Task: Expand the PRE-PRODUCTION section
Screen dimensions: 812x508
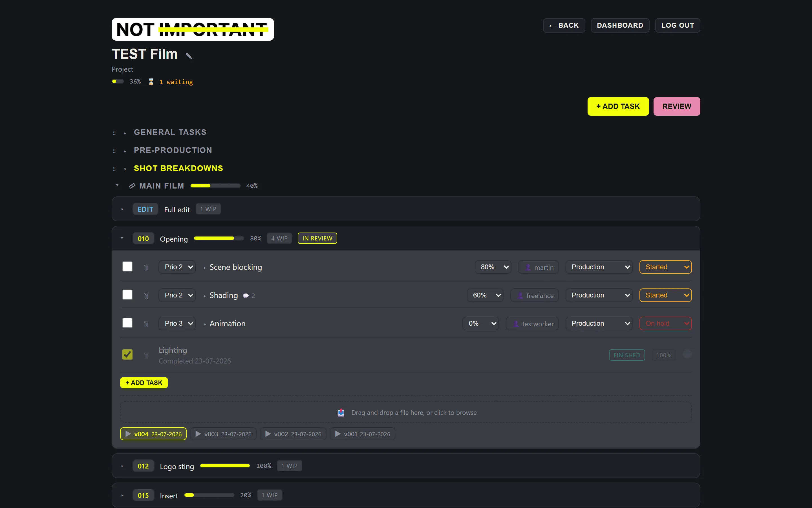Action: (125, 151)
